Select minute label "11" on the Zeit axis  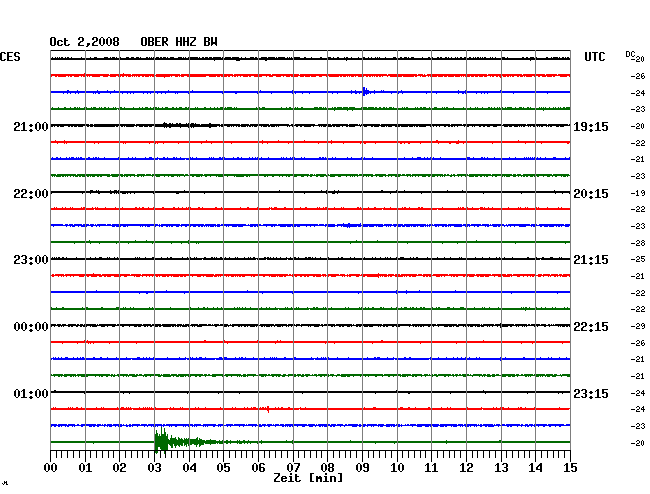click(431, 468)
